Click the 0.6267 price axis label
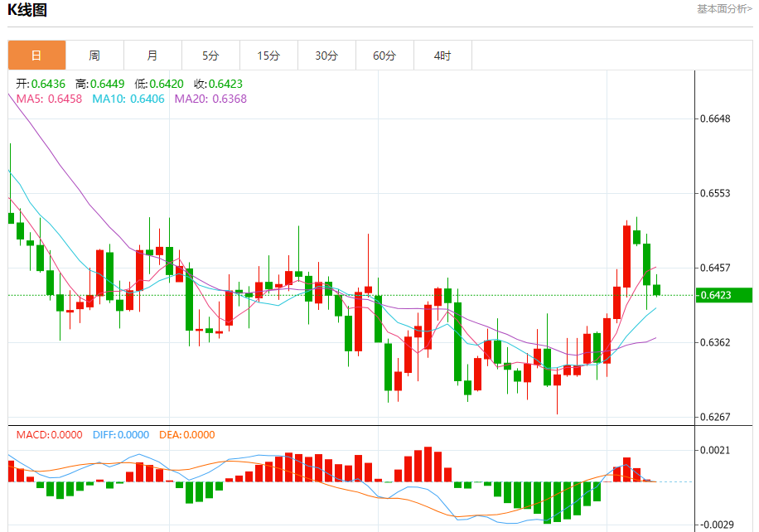 [x=715, y=417]
